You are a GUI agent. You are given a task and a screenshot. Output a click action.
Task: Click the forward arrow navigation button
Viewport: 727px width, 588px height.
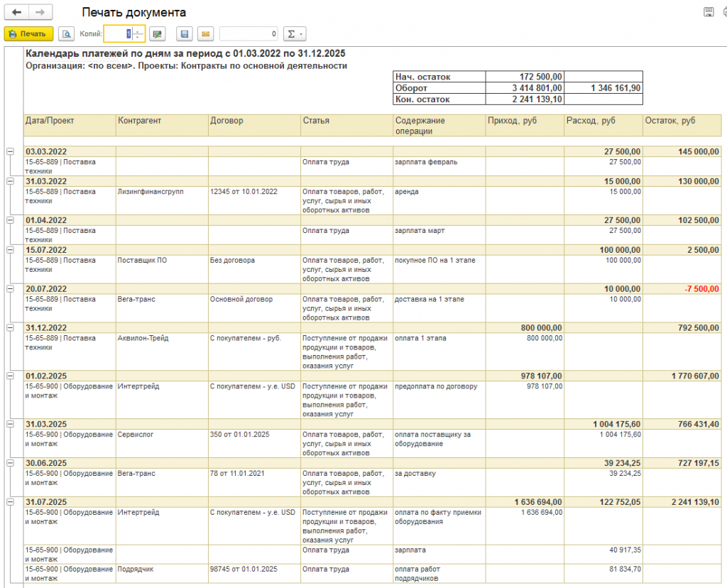click(x=40, y=12)
